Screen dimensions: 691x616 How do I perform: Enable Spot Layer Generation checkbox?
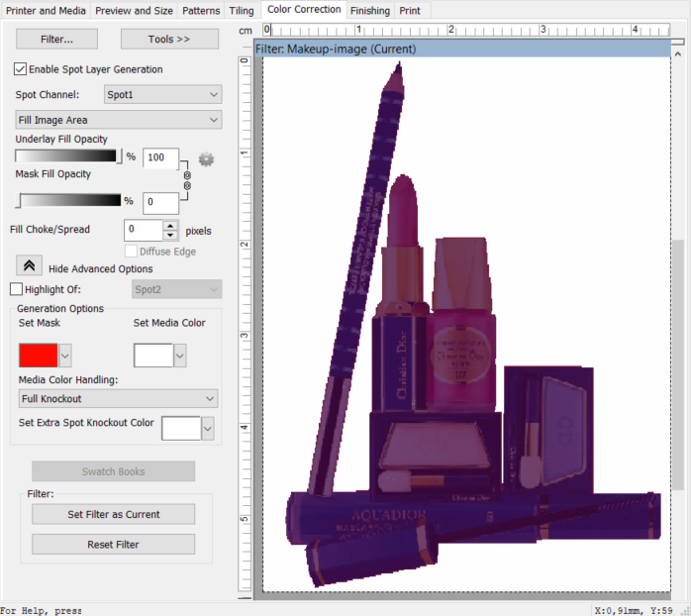point(21,69)
